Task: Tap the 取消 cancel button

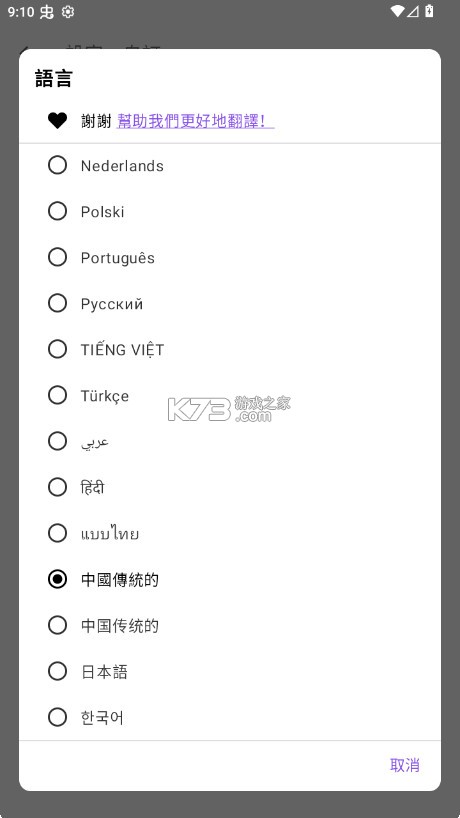Action: 405,765
